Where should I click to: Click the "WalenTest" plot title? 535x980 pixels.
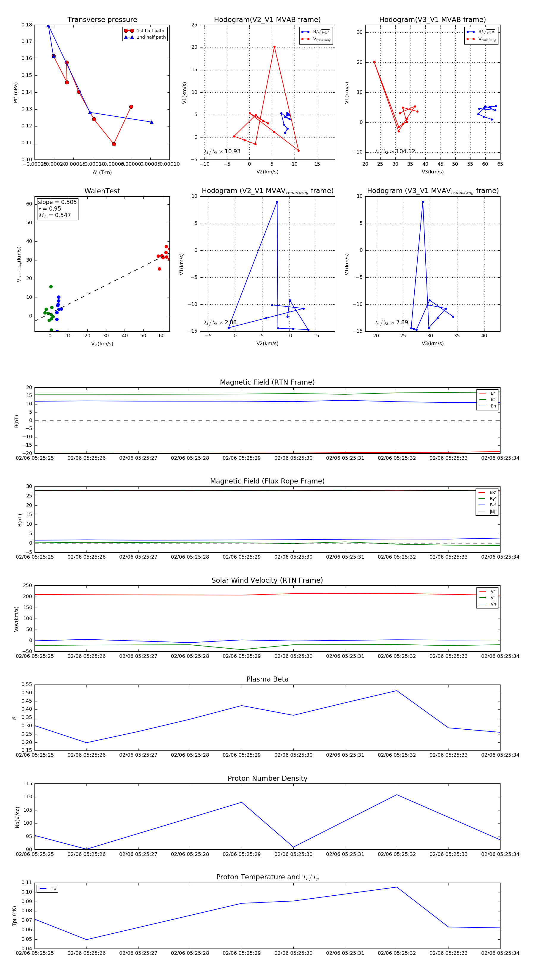coord(102,191)
